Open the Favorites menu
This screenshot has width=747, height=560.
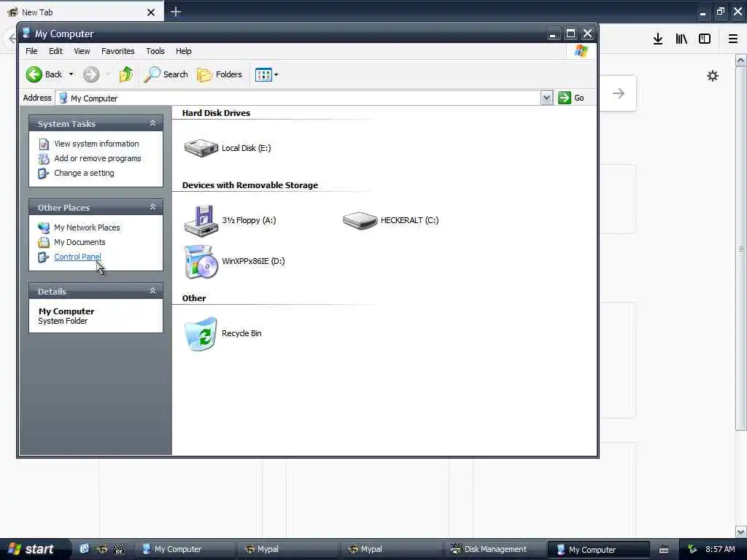click(117, 51)
